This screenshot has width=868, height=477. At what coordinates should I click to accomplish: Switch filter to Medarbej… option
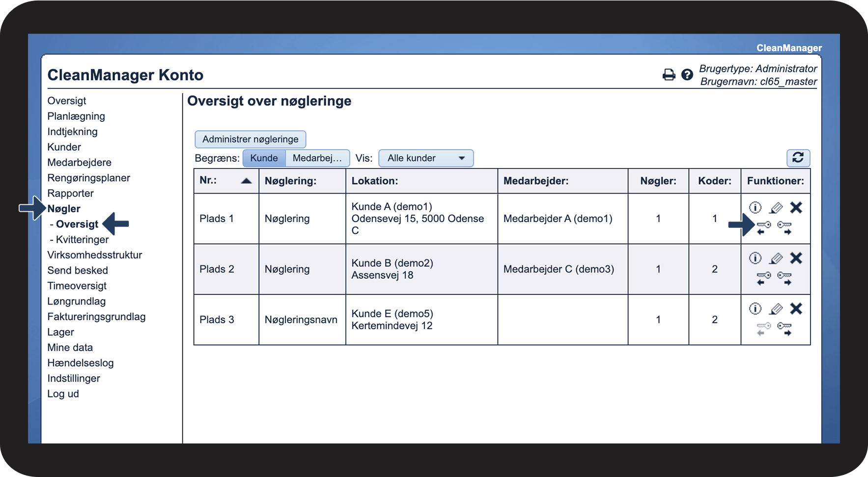click(317, 158)
